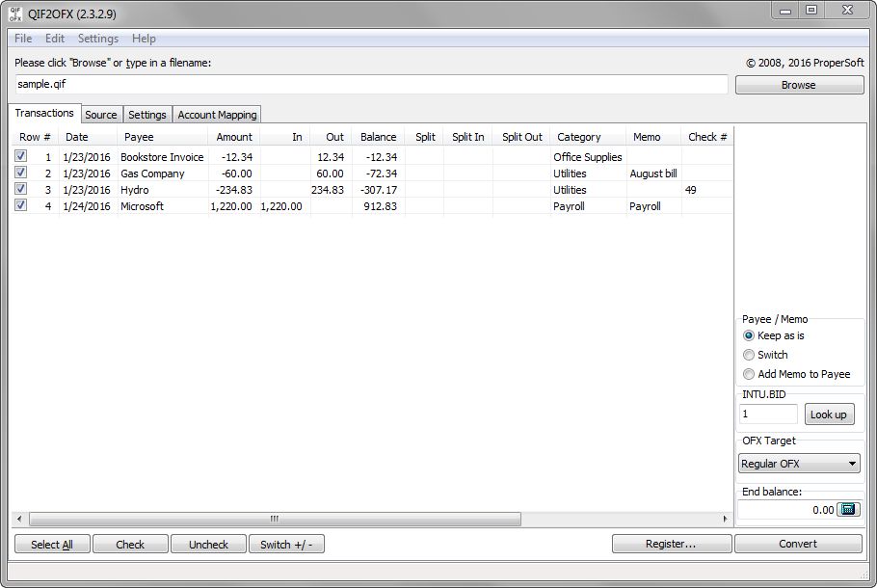Screen dimensions: 877x588
Task: Click the Hydro payee cell
Action: pyautogui.click(x=162, y=190)
